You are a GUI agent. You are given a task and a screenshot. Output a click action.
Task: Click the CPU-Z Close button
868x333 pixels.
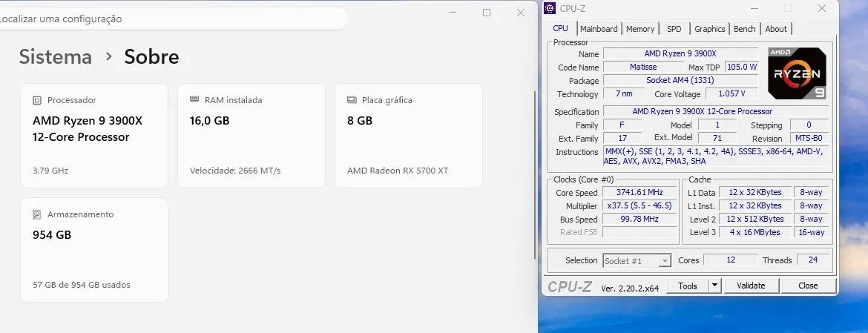coord(808,286)
